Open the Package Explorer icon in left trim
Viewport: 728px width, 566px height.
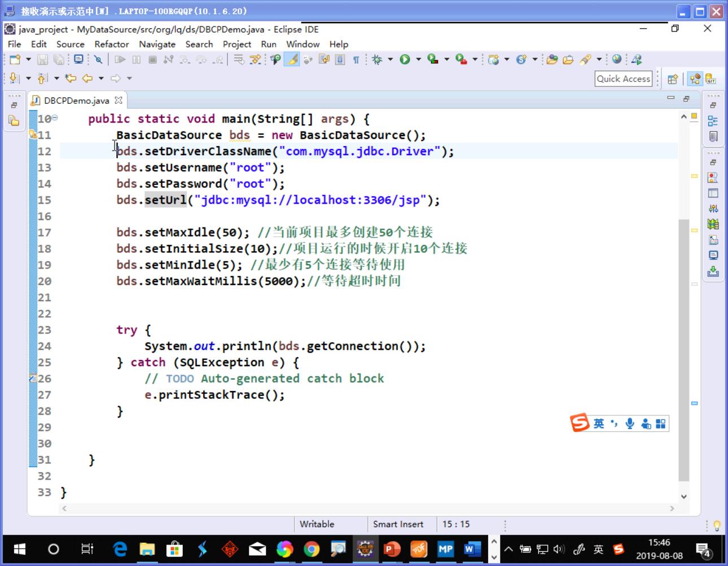pyautogui.click(x=14, y=121)
